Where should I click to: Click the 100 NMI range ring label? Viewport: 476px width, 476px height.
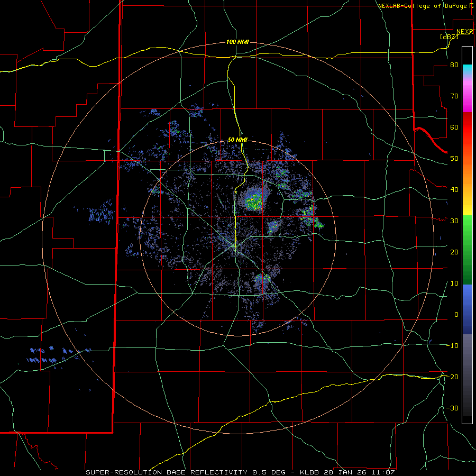(237, 42)
